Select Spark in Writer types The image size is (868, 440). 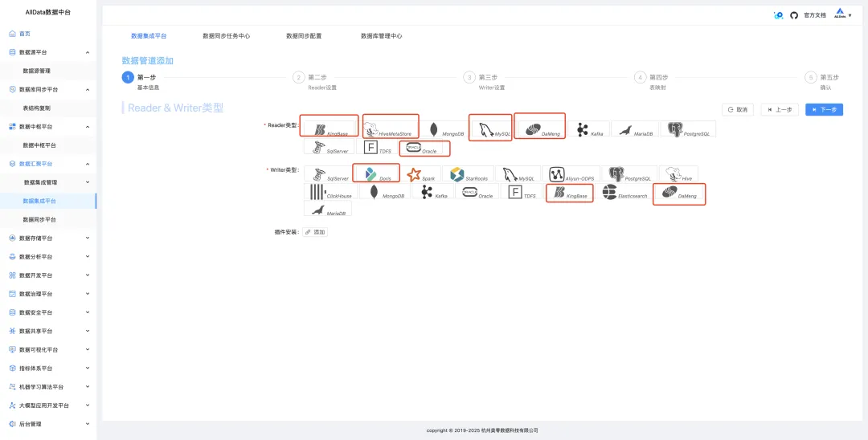pos(423,175)
